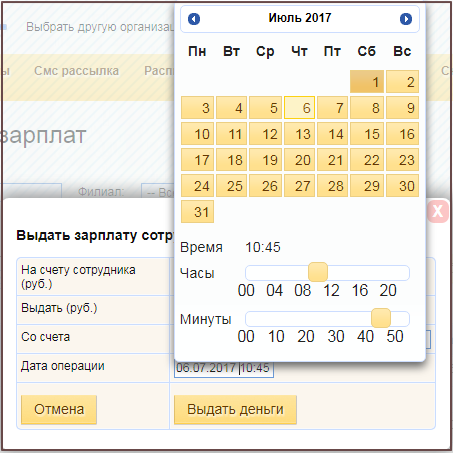Choose the 24th in the calendar
This screenshot has width=453, height=453.
pyautogui.click(x=197, y=186)
